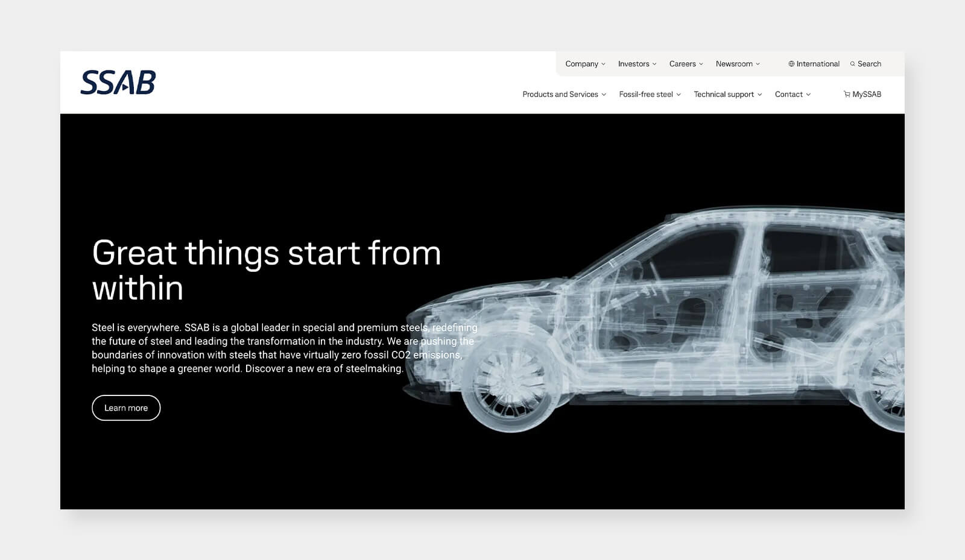Click the Search text label

(869, 64)
